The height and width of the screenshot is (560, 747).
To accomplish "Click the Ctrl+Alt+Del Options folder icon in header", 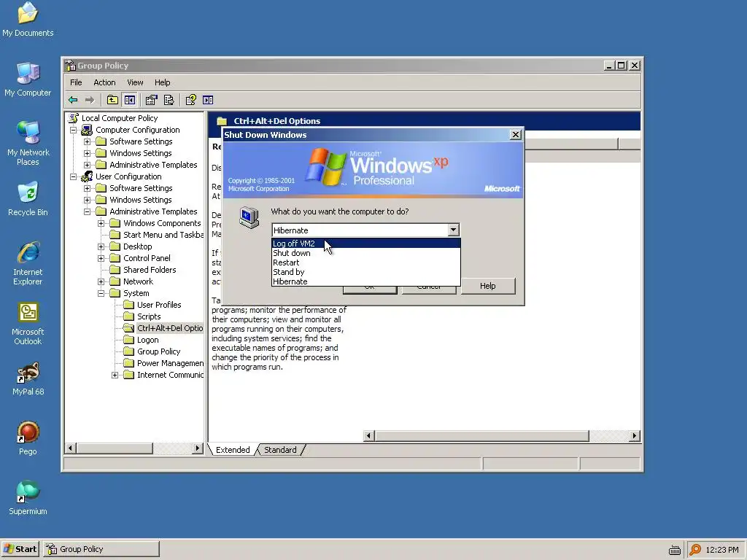I will 222,121.
